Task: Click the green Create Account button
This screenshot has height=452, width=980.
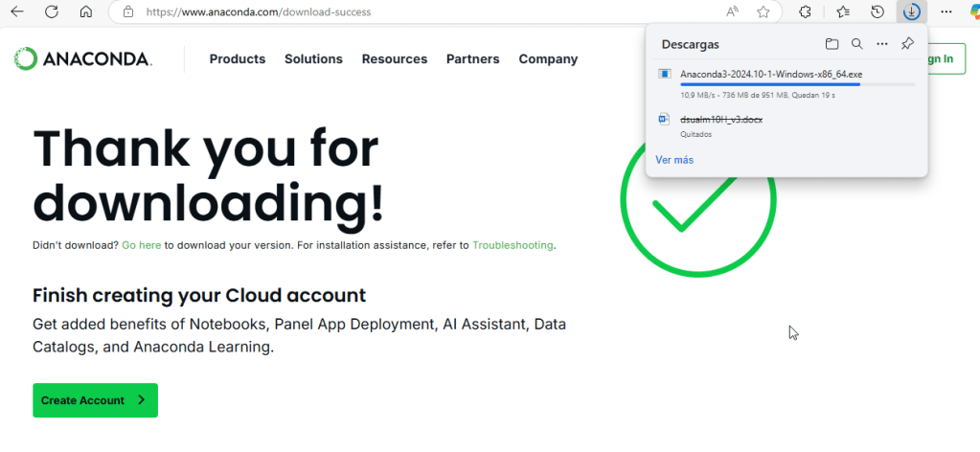Action: coord(95,400)
